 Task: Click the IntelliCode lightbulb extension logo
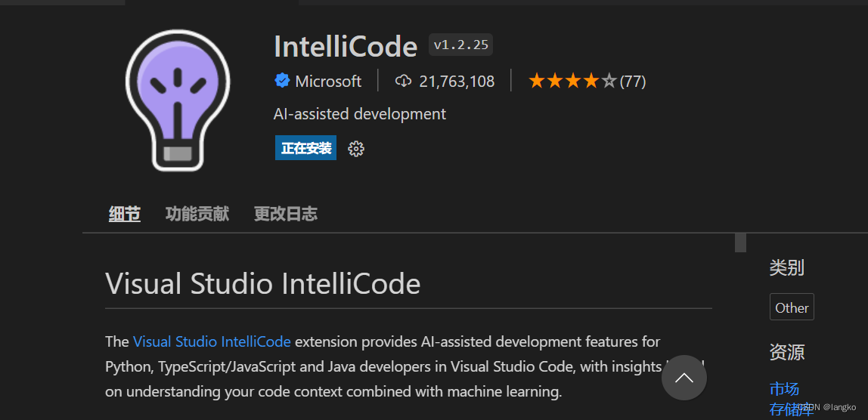(x=178, y=101)
